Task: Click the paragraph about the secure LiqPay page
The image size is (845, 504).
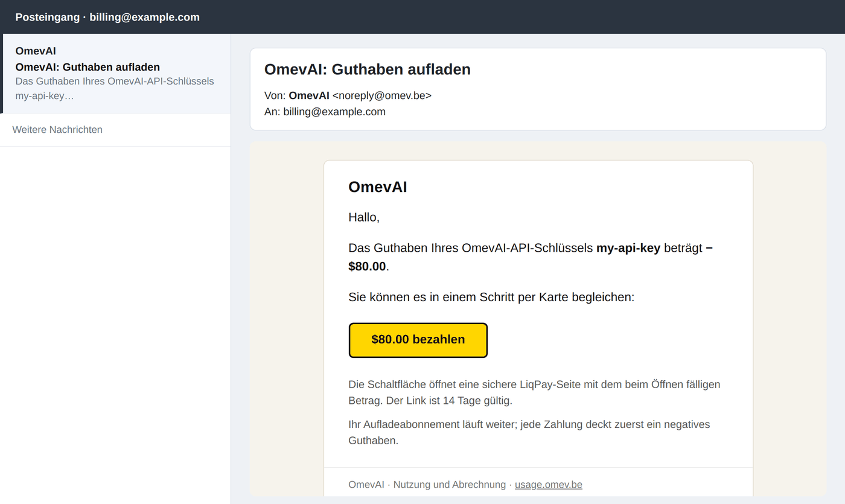Action: tap(534, 392)
